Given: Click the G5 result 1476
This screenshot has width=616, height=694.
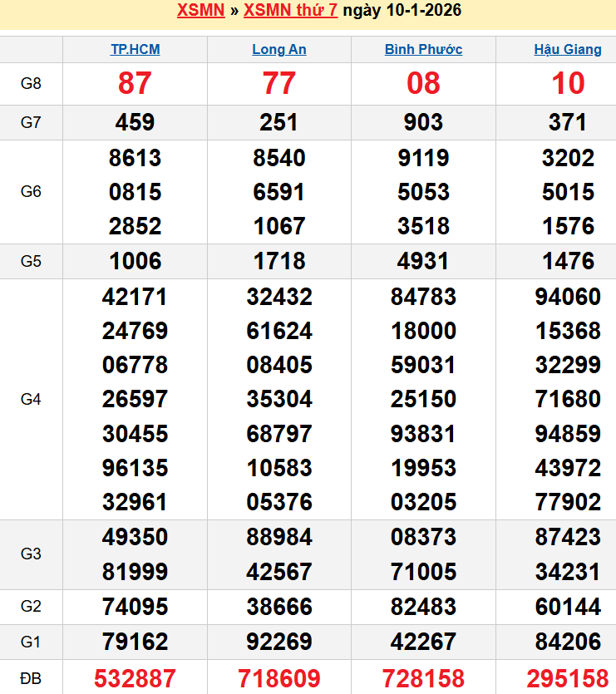Looking at the screenshot, I should coord(568,261).
